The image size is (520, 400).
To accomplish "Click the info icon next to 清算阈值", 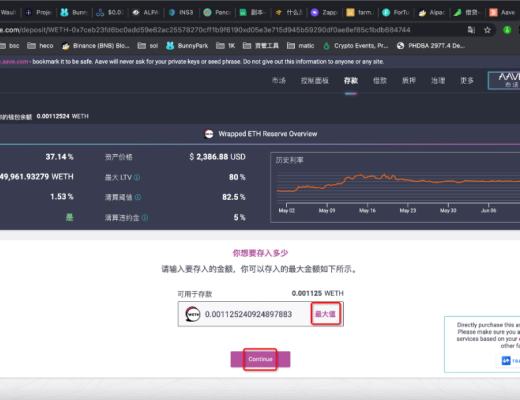I will [x=138, y=197].
